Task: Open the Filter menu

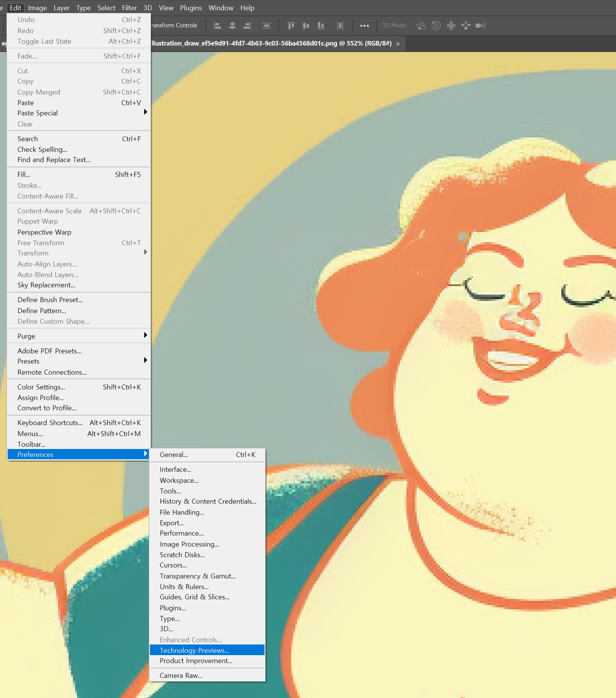Action: [129, 8]
